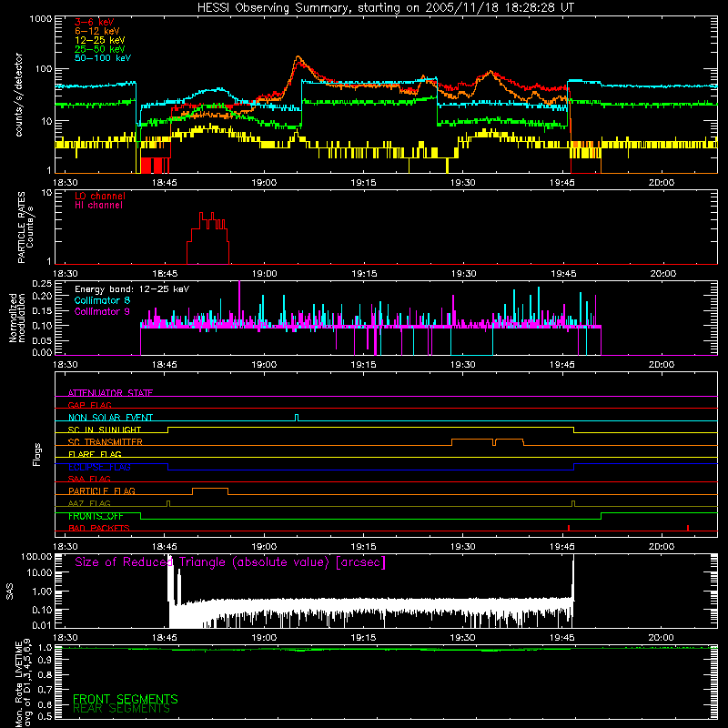Click the SC IN SUNLIGHT flag label
This screenshot has height=728, width=728.
tap(105, 430)
